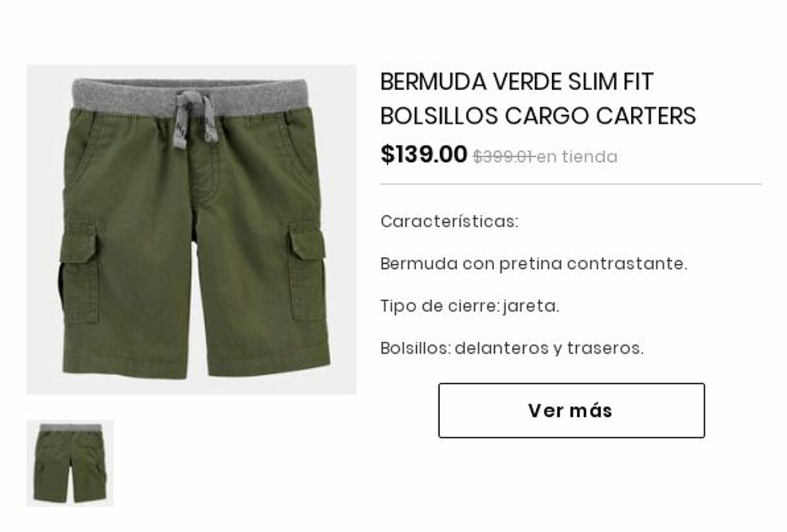The image size is (787, 532).
Task: Click the $139.00 sale price
Action: coord(424,154)
